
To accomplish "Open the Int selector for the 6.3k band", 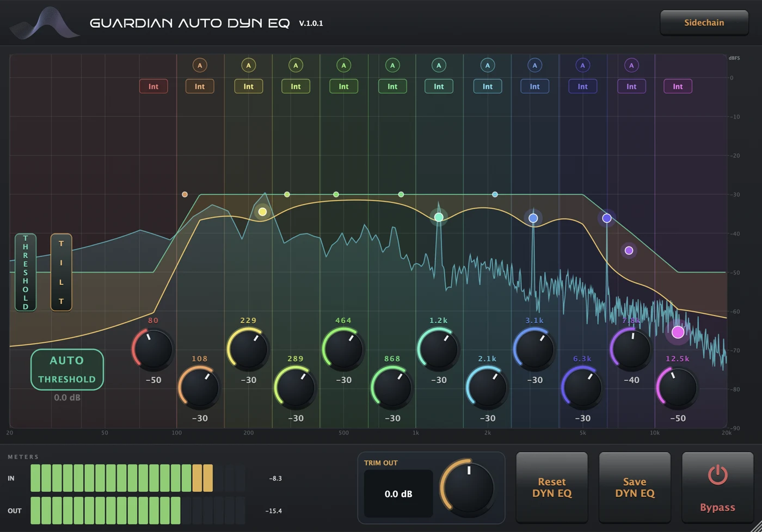I will pyautogui.click(x=582, y=86).
